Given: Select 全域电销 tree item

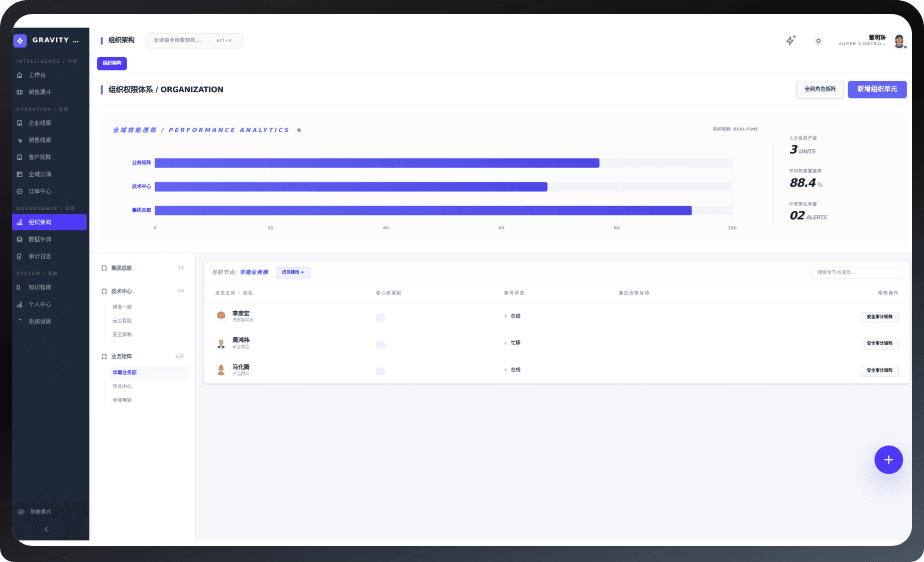Looking at the screenshot, I should pyautogui.click(x=122, y=400).
